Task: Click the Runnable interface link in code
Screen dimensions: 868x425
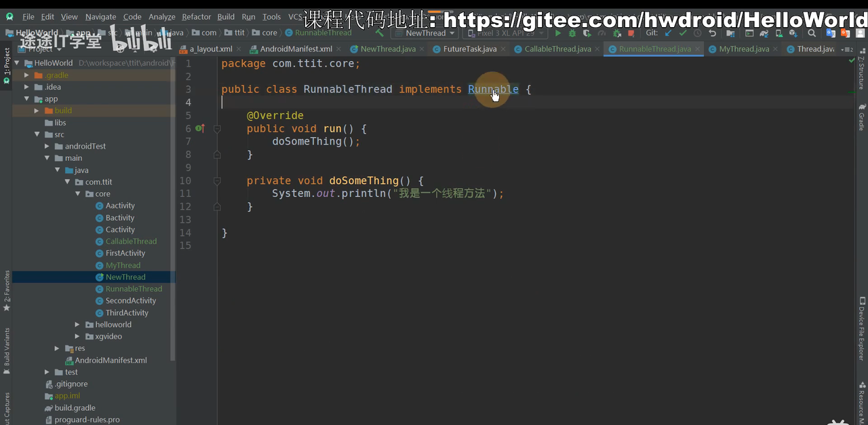Action: [x=493, y=89]
